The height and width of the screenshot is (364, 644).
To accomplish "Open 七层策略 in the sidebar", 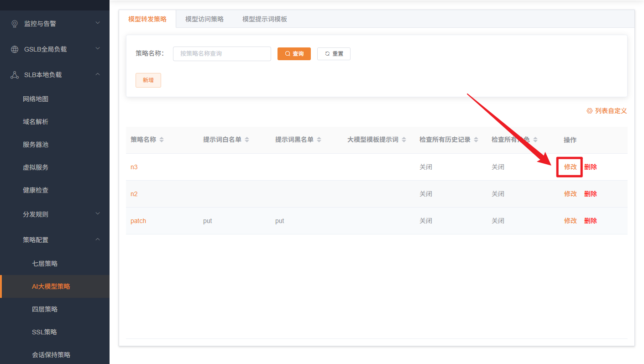I will pyautogui.click(x=45, y=264).
